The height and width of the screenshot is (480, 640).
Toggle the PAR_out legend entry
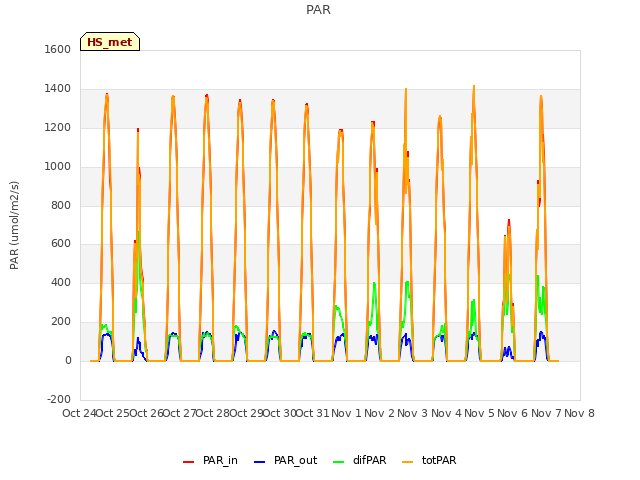(x=286, y=460)
